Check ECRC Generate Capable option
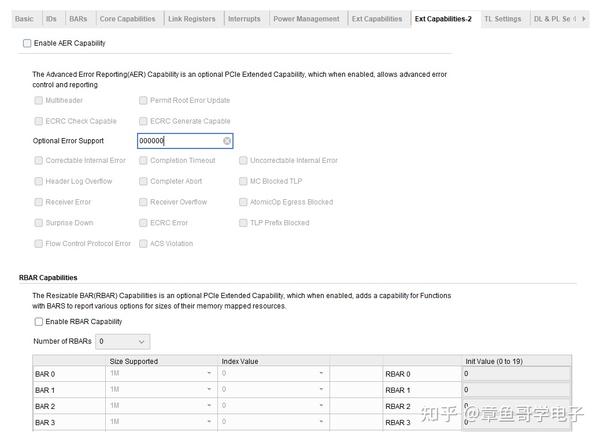The height and width of the screenshot is (439, 600). coord(143,121)
